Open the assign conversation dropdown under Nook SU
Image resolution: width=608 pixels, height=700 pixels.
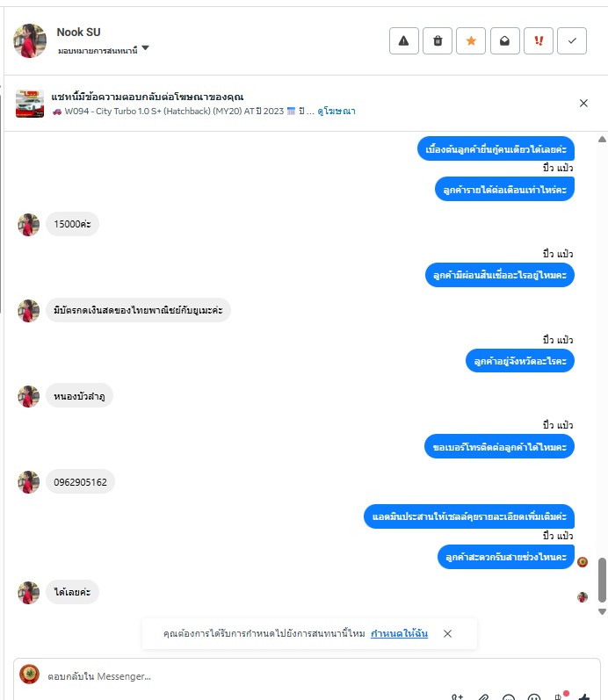[x=103, y=49]
